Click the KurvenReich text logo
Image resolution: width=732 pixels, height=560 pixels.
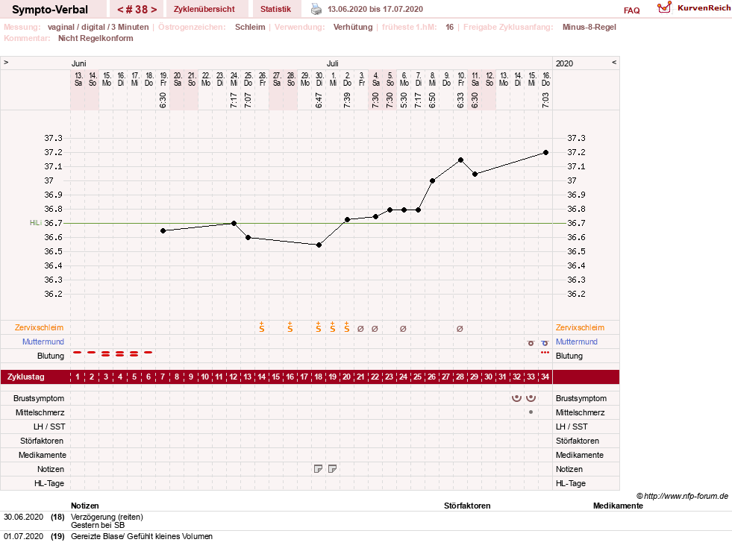704,8
